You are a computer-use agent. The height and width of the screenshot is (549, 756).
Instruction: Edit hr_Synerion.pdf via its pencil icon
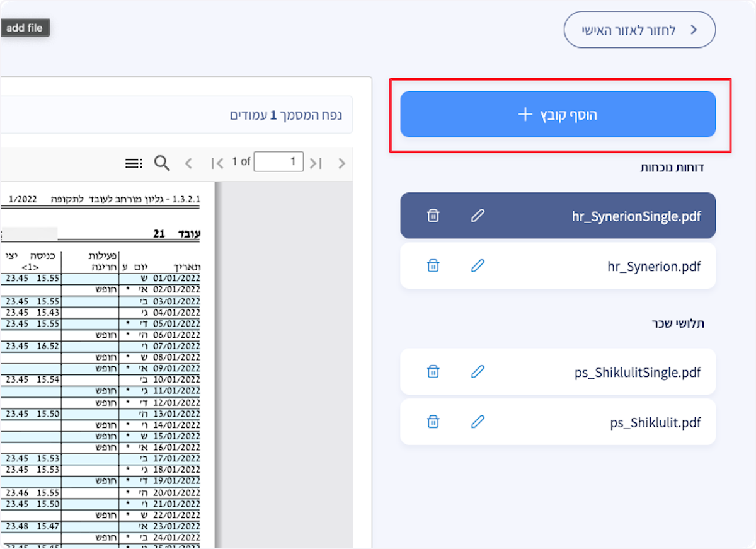[478, 266]
